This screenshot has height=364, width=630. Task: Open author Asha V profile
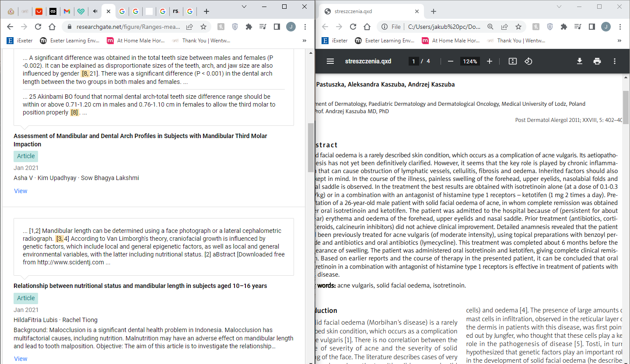click(23, 178)
